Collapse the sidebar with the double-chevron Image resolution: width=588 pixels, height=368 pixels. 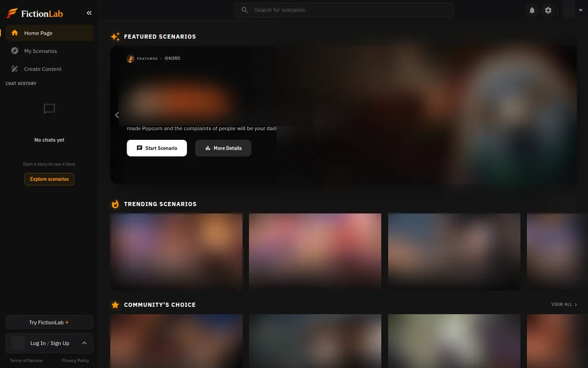point(89,13)
